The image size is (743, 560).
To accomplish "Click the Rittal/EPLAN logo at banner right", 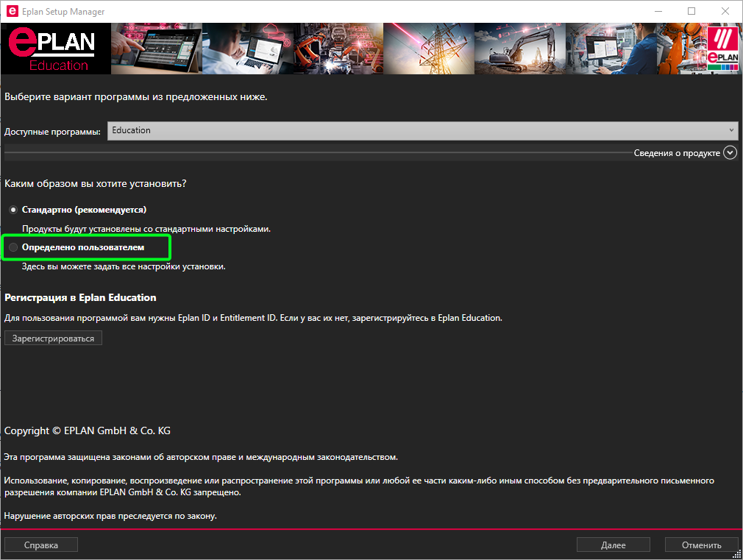I will click(722, 49).
